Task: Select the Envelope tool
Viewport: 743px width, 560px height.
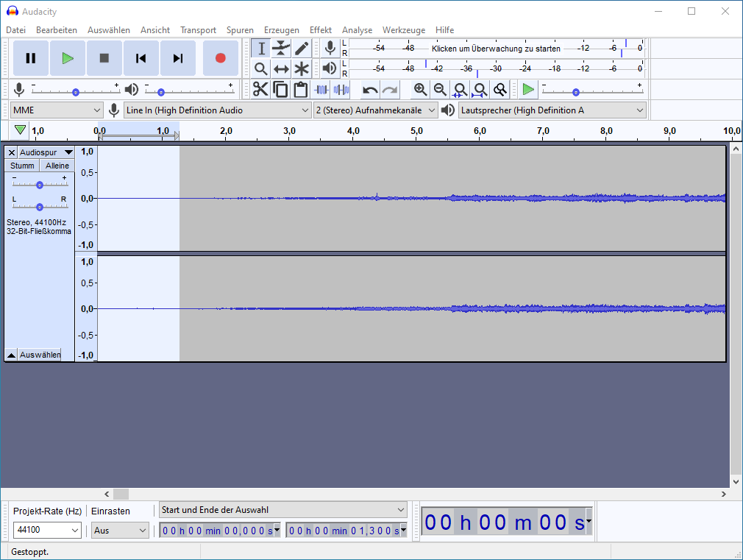Action: [x=281, y=49]
